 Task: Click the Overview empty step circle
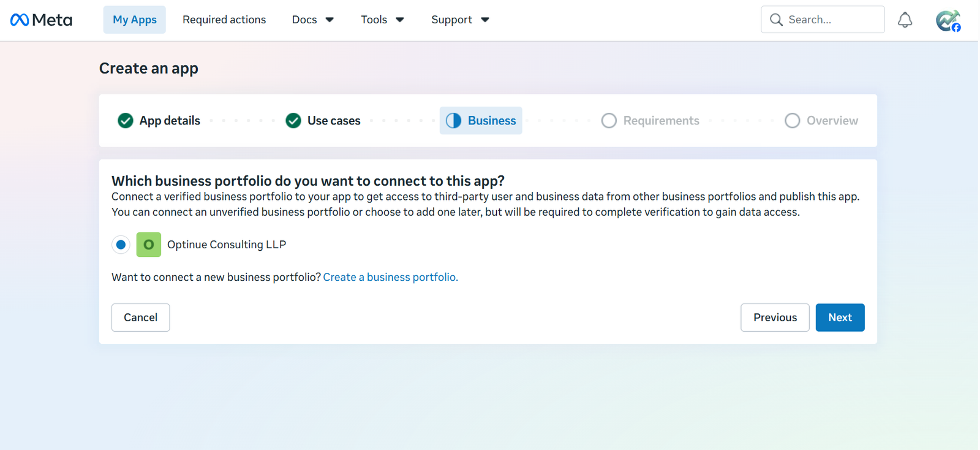point(792,121)
